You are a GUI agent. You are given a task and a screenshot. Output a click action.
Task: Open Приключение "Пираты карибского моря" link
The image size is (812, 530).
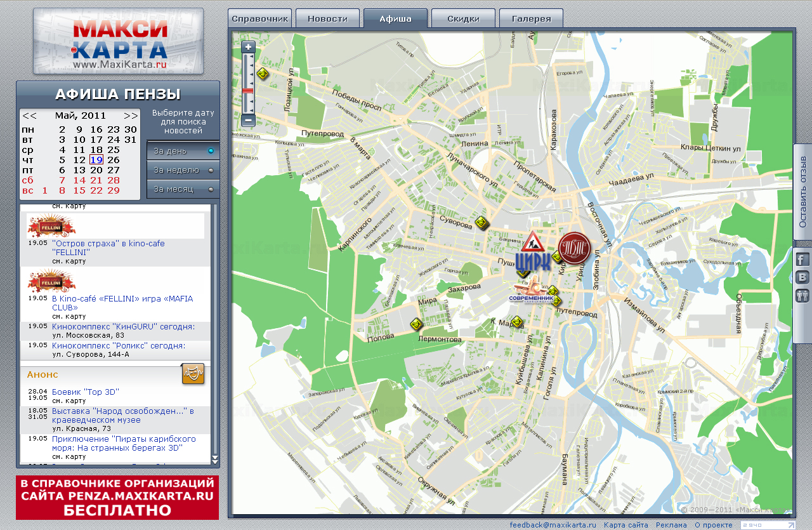(124, 444)
